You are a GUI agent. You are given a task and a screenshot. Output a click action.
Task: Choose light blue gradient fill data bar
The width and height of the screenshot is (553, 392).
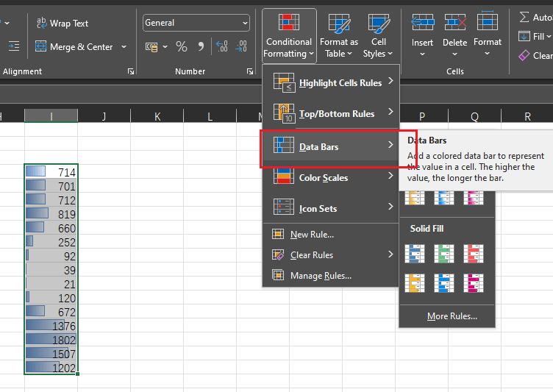444,198
